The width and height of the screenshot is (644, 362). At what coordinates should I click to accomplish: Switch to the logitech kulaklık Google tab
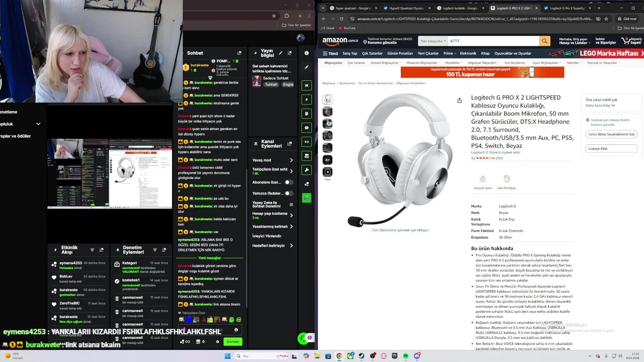(459, 8)
